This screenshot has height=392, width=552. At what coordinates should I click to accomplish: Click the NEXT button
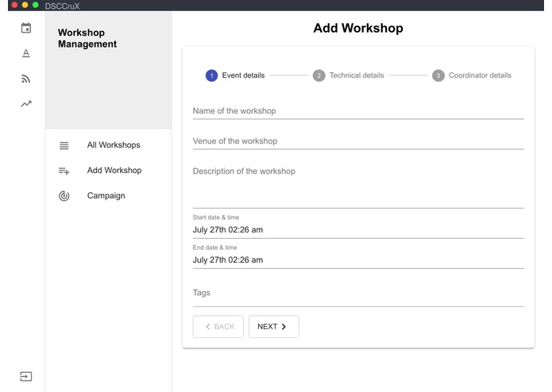tap(274, 327)
